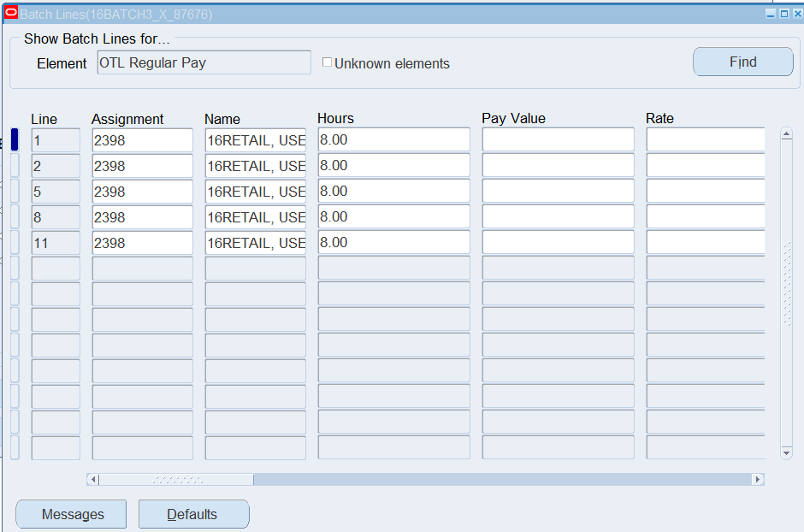Click the Element field showing OTL Regular Pay
The image size is (804, 532).
204,62
